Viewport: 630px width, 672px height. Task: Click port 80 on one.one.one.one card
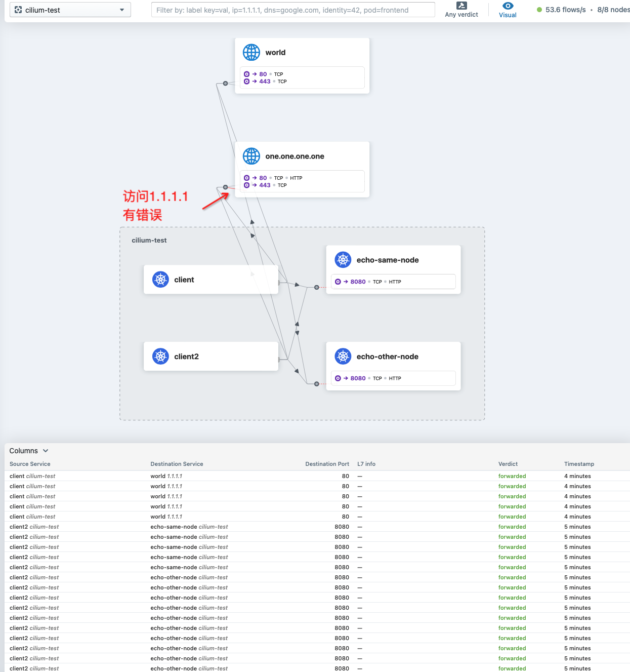(263, 178)
